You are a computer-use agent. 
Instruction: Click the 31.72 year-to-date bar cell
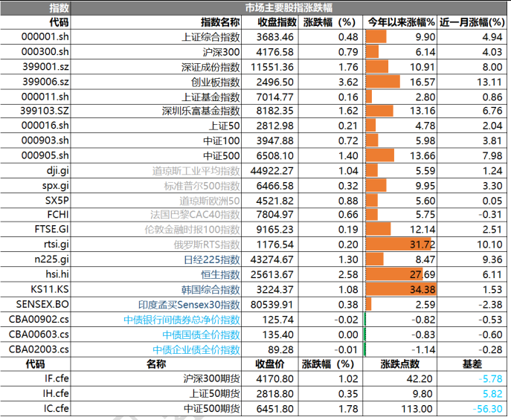coord(400,244)
